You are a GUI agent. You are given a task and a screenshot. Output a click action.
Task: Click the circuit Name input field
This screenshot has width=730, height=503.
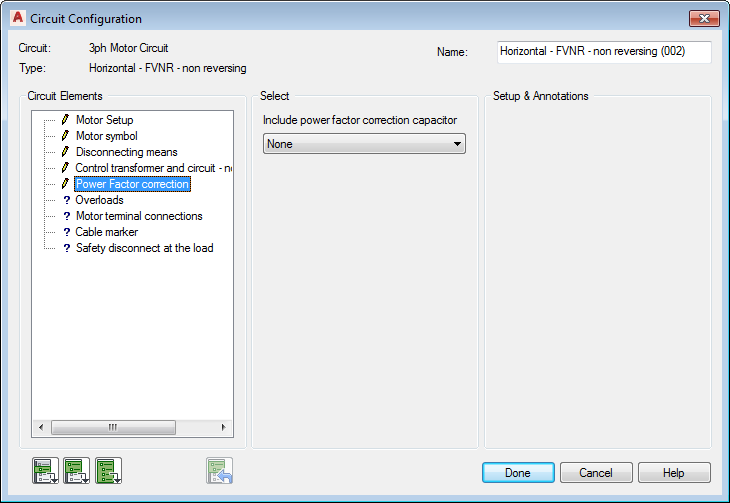(x=603, y=52)
